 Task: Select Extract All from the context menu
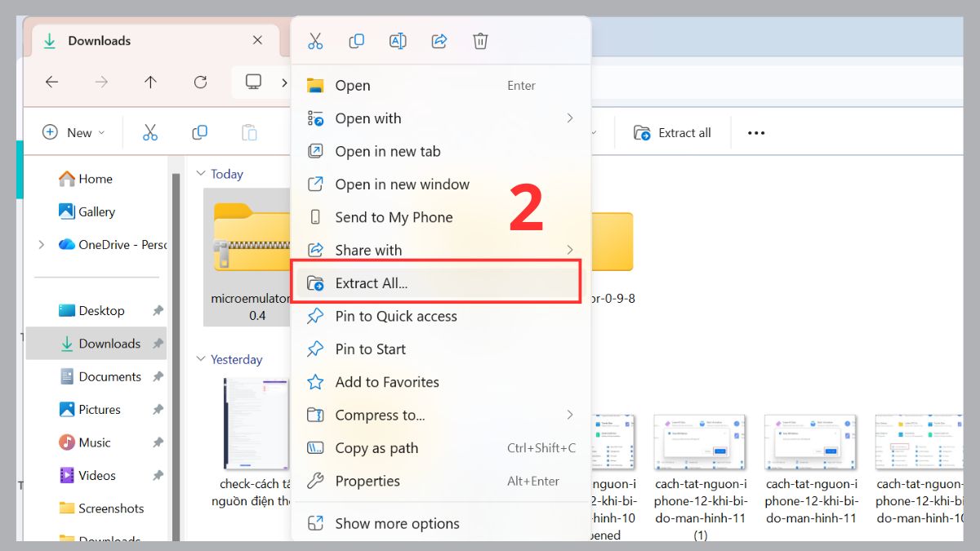pos(370,282)
